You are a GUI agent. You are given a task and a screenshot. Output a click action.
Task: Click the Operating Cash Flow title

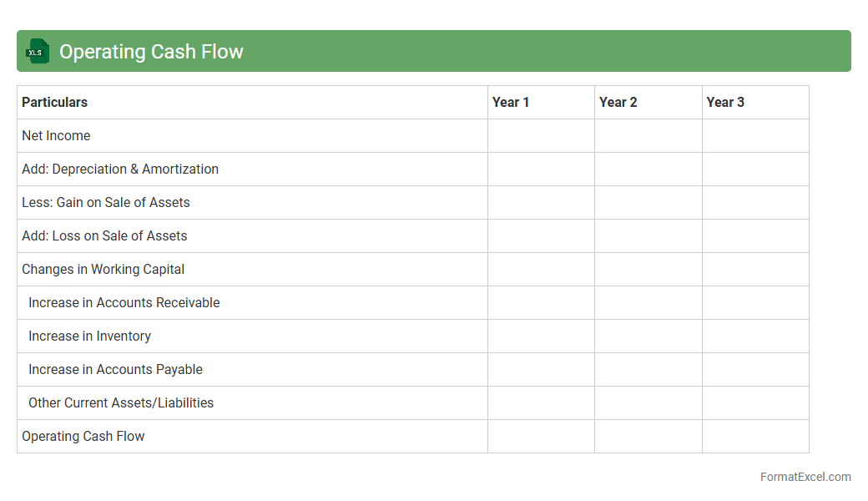pyautogui.click(x=151, y=52)
